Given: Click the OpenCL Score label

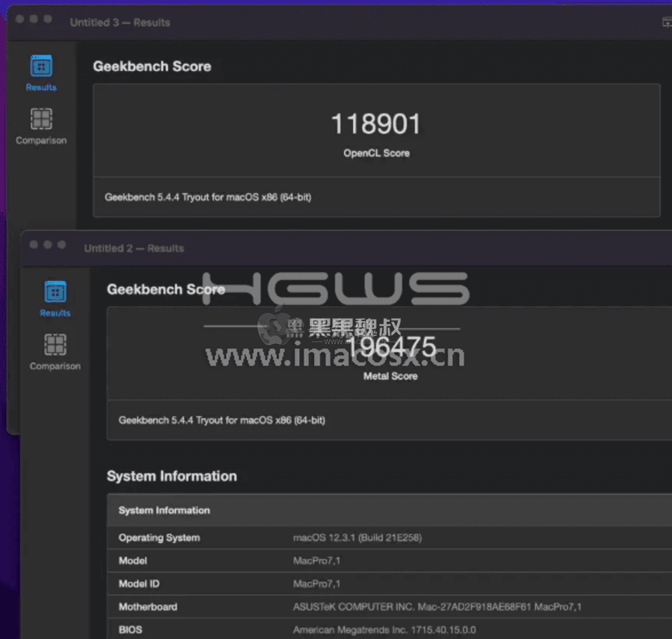Looking at the screenshot, I should pyautogui.click(x=376, y=153).
